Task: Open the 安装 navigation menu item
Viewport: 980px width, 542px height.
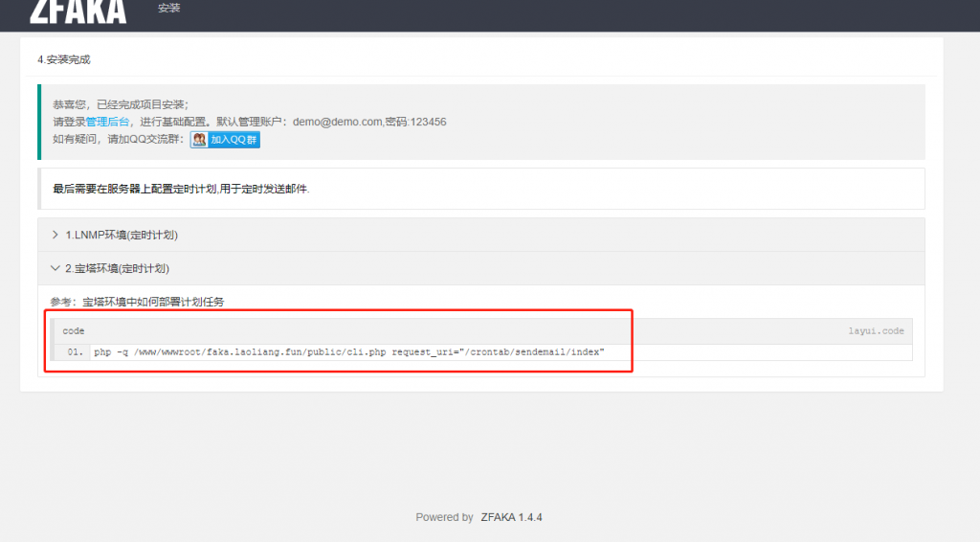Action: pyautogui.click(x=168, y=9)
